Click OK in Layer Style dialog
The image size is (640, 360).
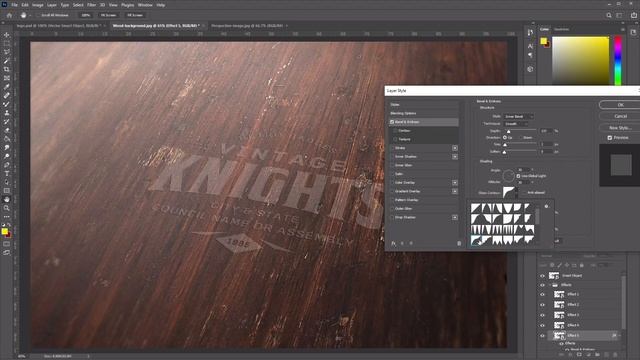pos(620,105)
